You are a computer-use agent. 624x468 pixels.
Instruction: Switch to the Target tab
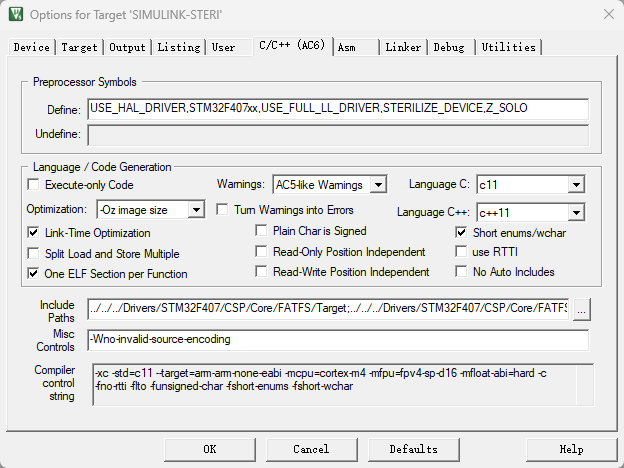point(79,47)
